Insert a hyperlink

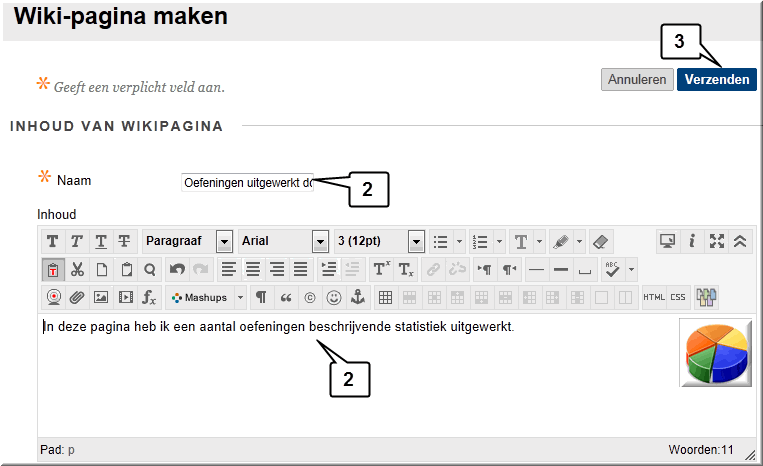pos(433,269)
